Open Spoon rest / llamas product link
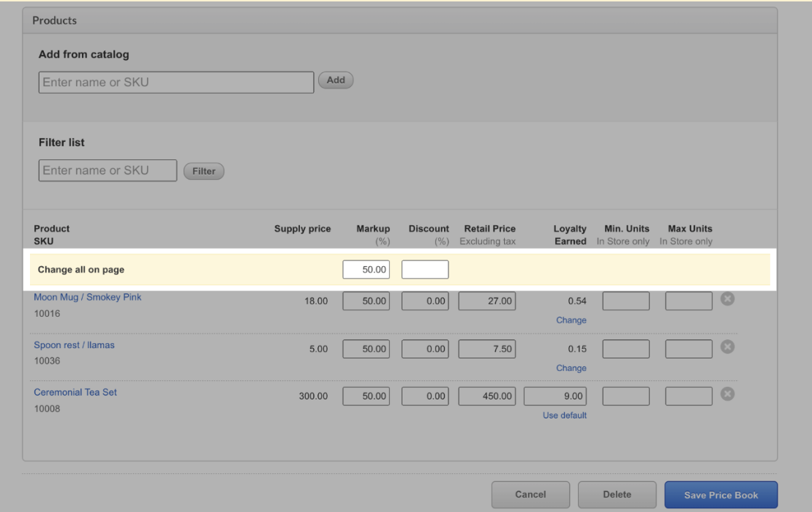This screenshot has width=812, height=512. tap(74, 345)
